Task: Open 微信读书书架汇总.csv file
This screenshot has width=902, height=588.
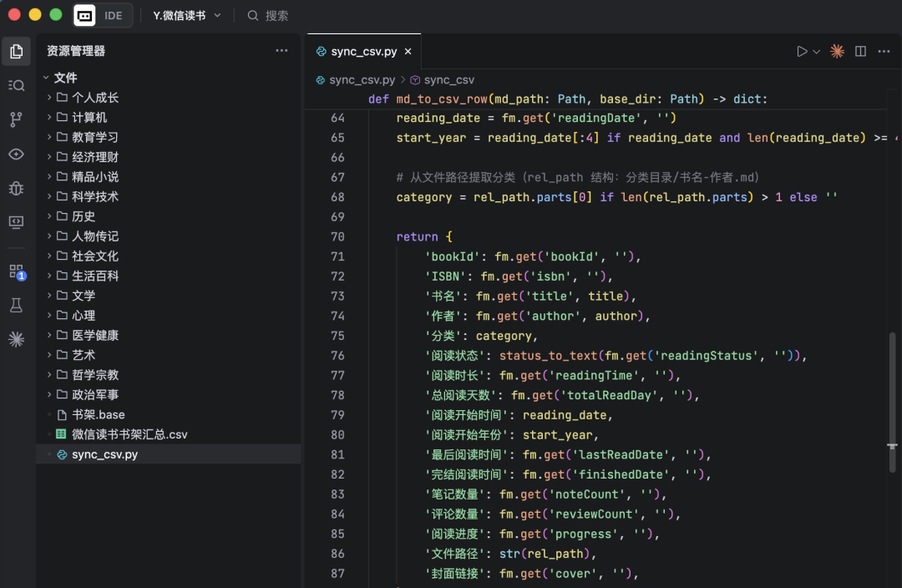Action: [x=129, y=434]
